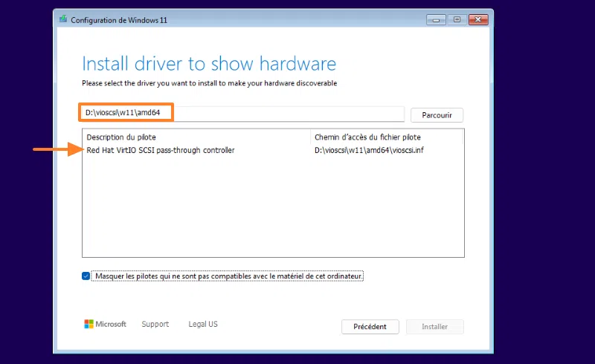
Task: Click the Description du pilote column header
Action: tap(196, 137)
